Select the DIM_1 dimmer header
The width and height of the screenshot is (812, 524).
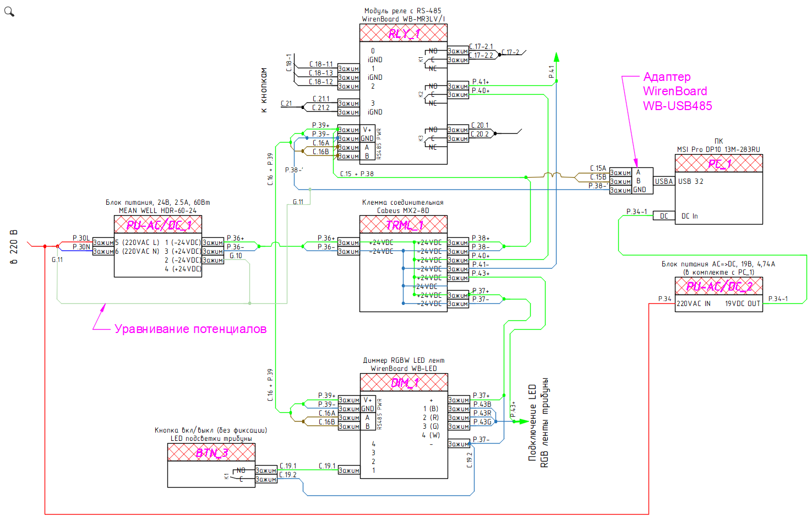click(404, 383)
